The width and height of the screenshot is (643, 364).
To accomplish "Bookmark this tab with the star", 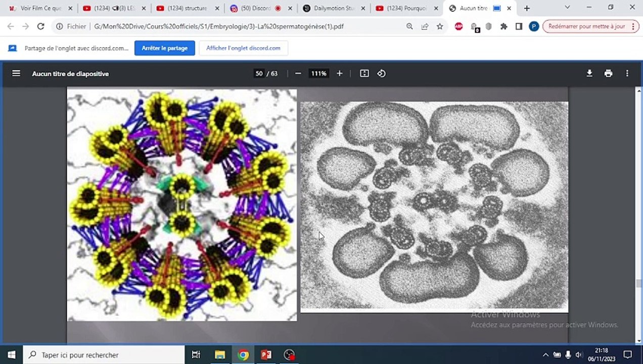I will (440, 26).
